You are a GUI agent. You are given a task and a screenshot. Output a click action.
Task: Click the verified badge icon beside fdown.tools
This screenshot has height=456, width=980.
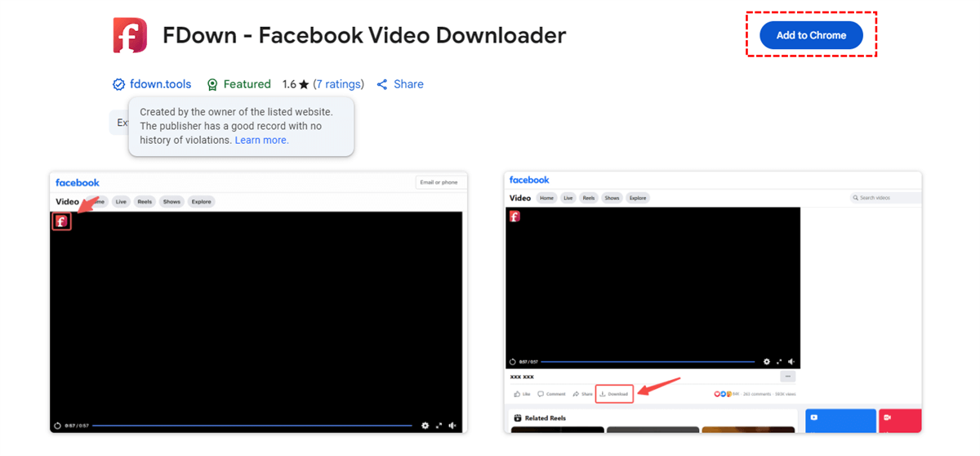tap(119, 84)
